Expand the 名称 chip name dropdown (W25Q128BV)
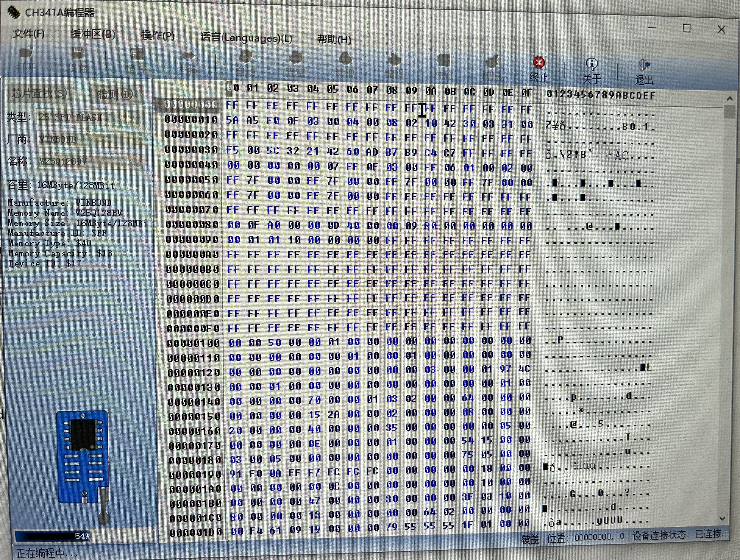This screenshot has height=560, width=740. [137, 162]
